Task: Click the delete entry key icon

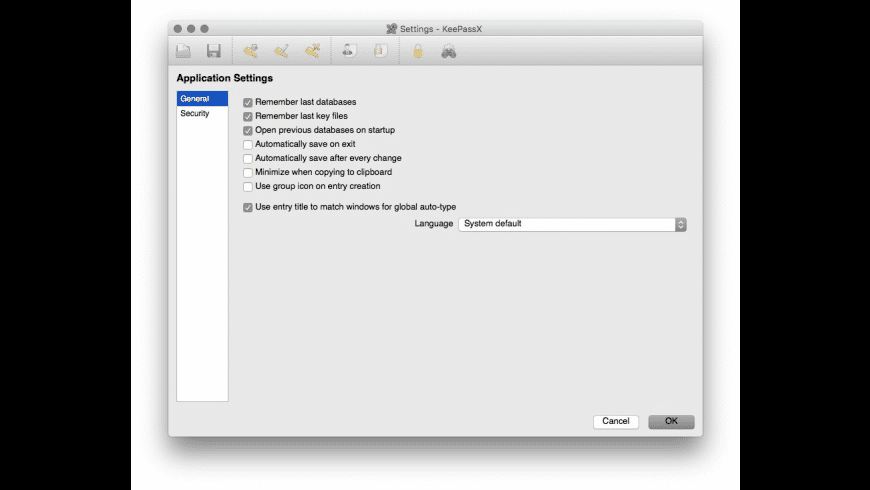Action: [312, 51]
